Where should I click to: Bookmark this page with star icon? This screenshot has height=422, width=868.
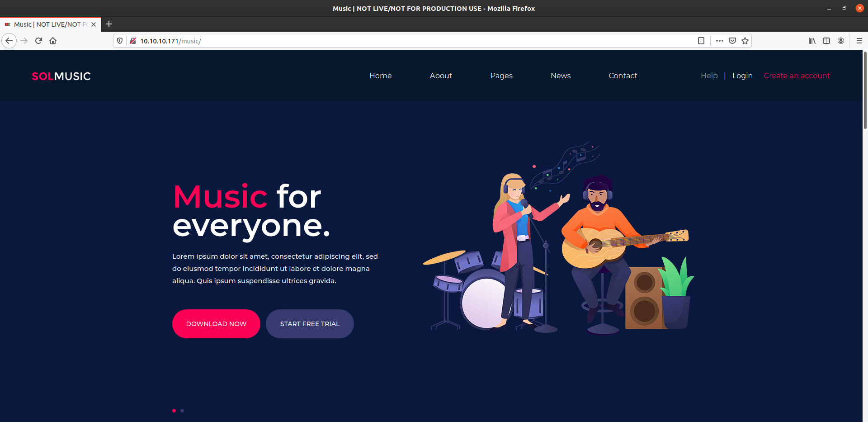point(745,41)
